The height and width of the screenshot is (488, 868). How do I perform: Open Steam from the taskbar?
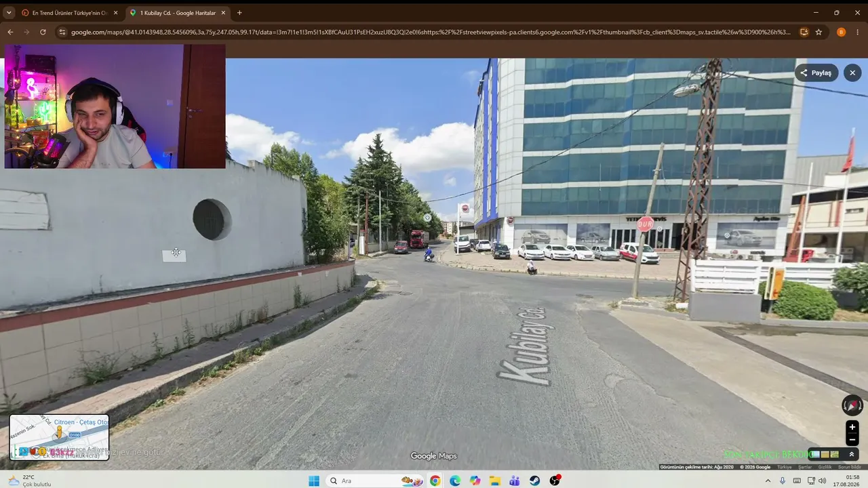[x=535, y=481]
